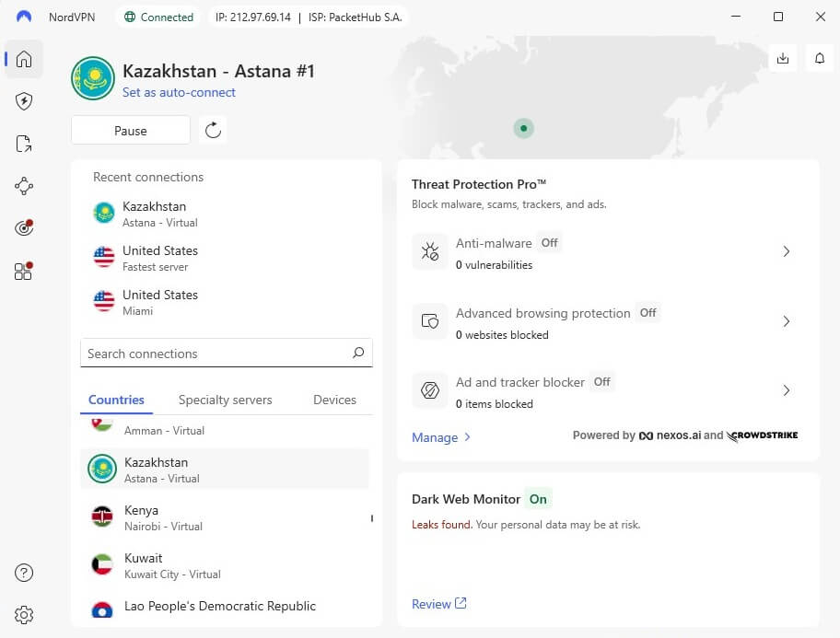Select the Amman - Virtual entry
Viewport: 840px width, 638px height.
point(225,429)
